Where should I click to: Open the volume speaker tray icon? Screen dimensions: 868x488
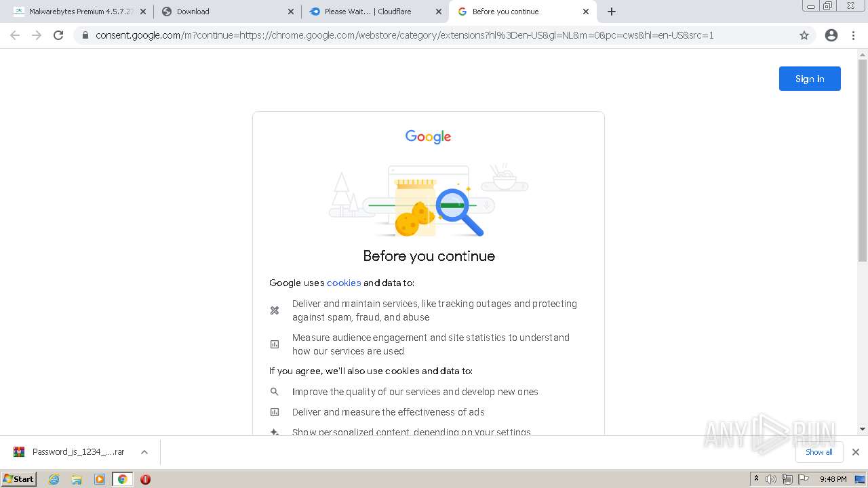click(770, 479)
